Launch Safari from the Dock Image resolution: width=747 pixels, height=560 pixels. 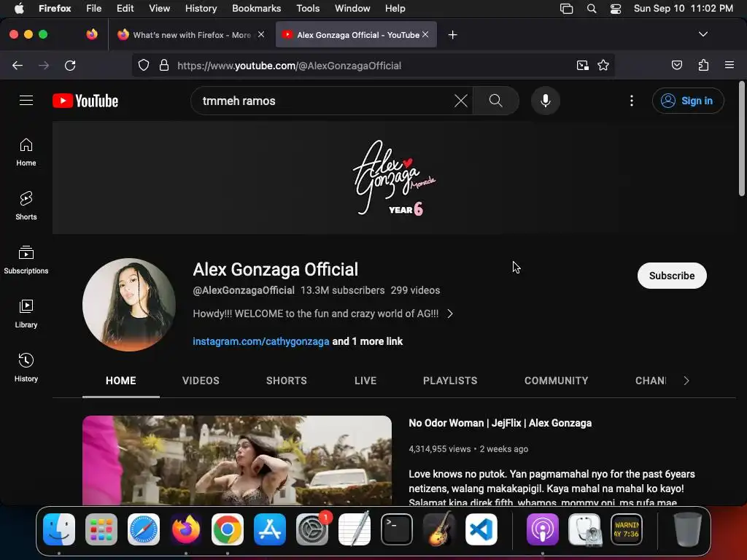[x=144, y=529]
